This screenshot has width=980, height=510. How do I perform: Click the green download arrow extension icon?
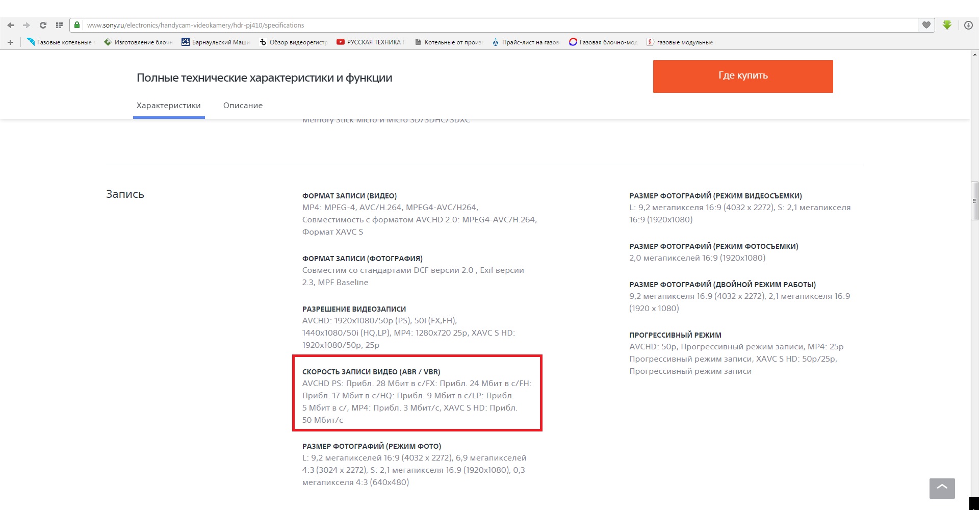point(947,25)
